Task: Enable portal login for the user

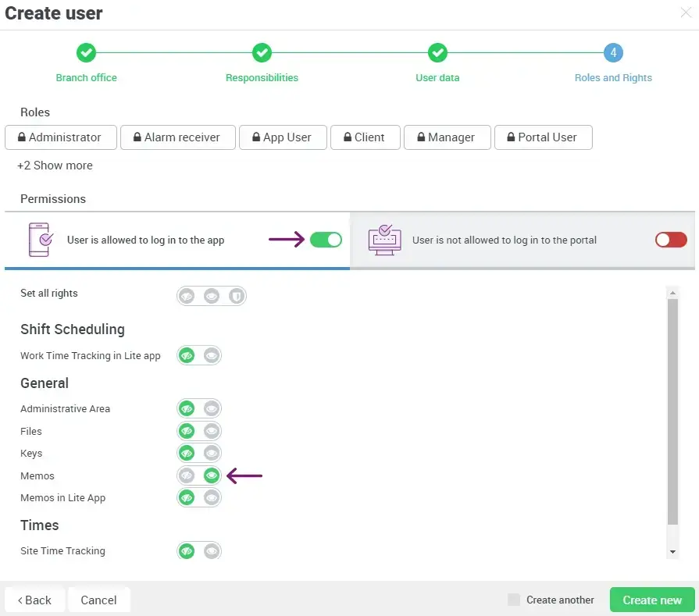Action: (x=669, y=240)
